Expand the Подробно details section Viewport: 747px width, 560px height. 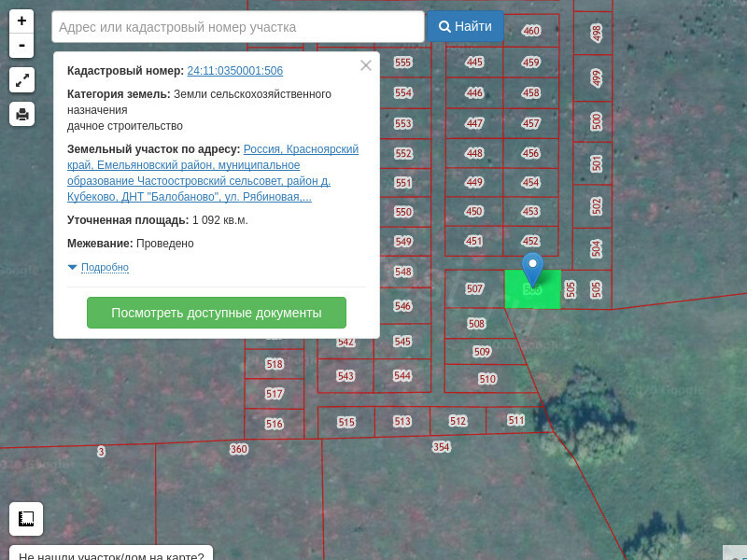tap(104, 268)
